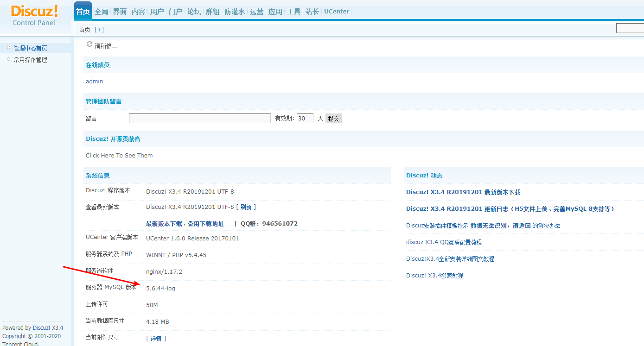Click the search box at top right
This screenshot has height=346, width=644.
click(x=630, y=28)
